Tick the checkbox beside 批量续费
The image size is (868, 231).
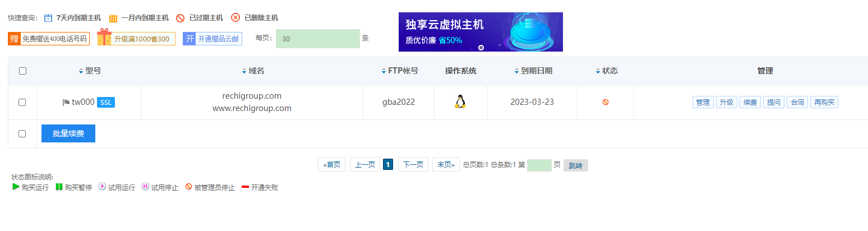[x=22, y=134]
